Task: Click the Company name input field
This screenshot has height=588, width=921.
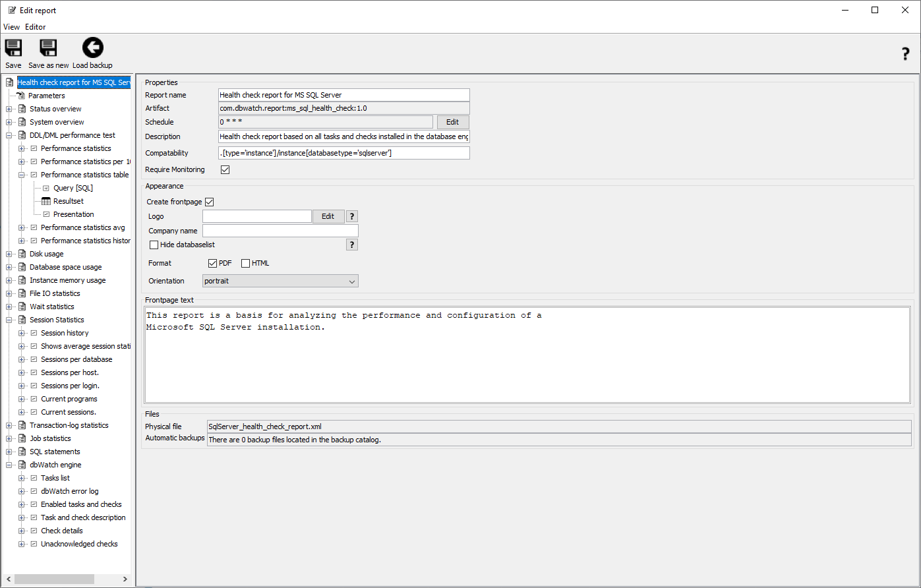Action: click(280, 231)
